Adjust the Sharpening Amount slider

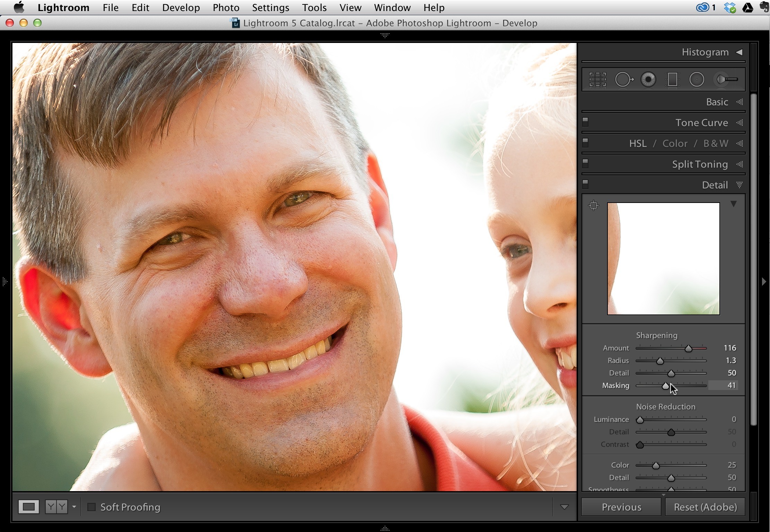(x=689, y=348)
